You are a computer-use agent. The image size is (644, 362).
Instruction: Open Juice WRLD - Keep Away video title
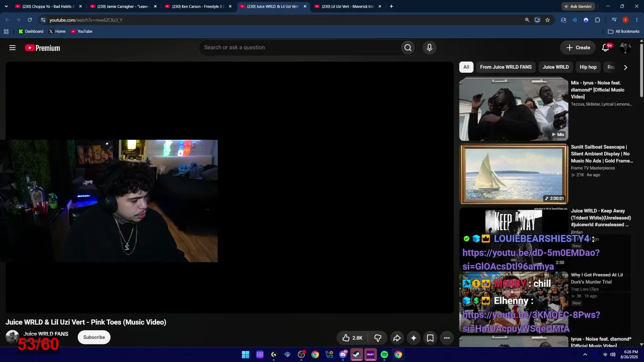click(x=601, y=218)
